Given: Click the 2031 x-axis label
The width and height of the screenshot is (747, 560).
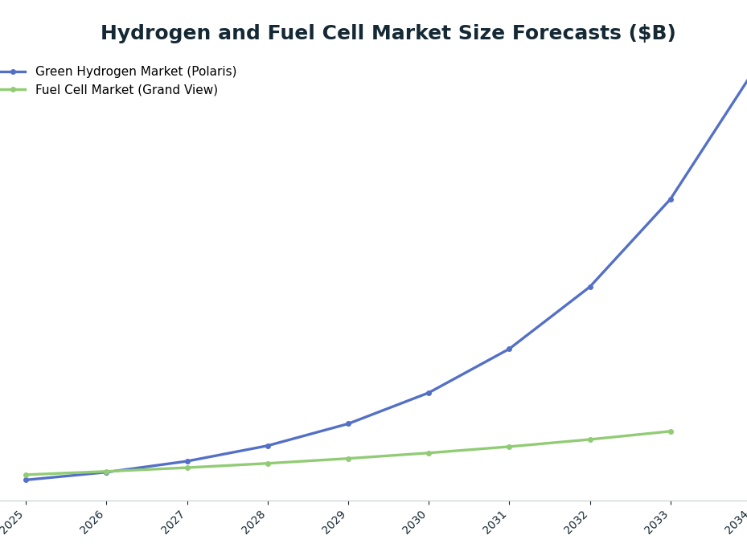Looking at the screenshot, I should click(495, 522).
